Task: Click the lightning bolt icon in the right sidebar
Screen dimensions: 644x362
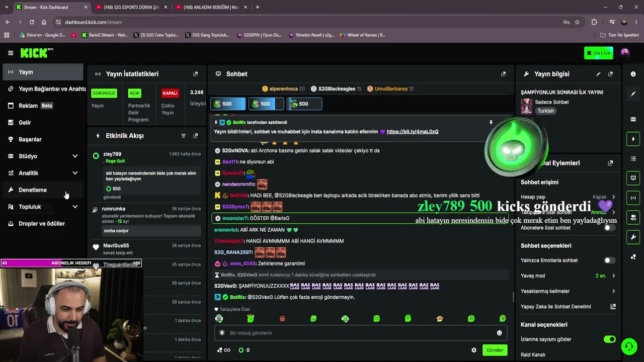Action: point(633,139)
